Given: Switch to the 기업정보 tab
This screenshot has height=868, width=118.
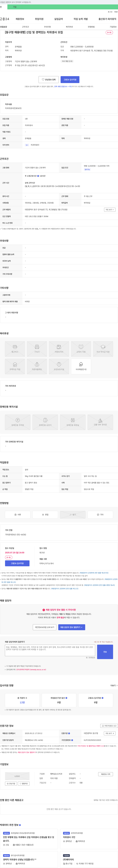Looking at the screenshot, I should click(113, 27).
